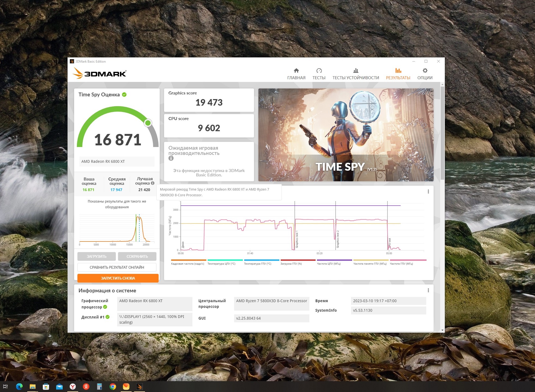
Task: Click Run Again orange button
Action: coord(118,278)
